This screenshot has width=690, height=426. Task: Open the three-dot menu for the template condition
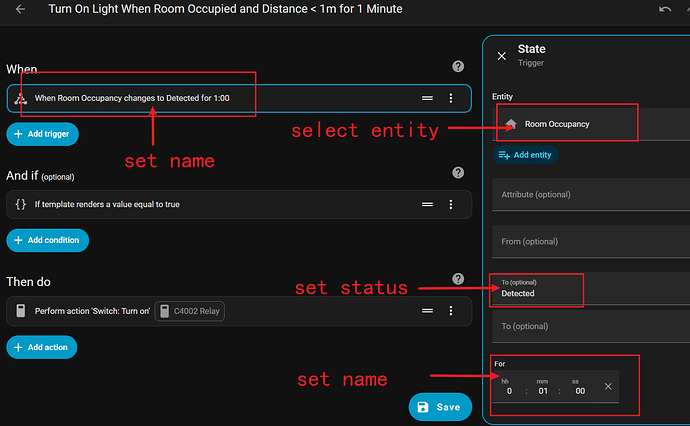[x=451, y=204]
